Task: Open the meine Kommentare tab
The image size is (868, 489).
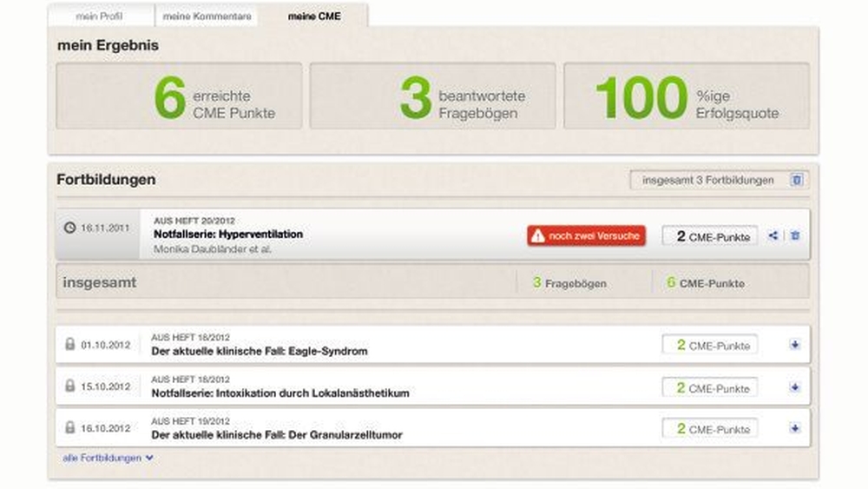Action: click(207, 16)
